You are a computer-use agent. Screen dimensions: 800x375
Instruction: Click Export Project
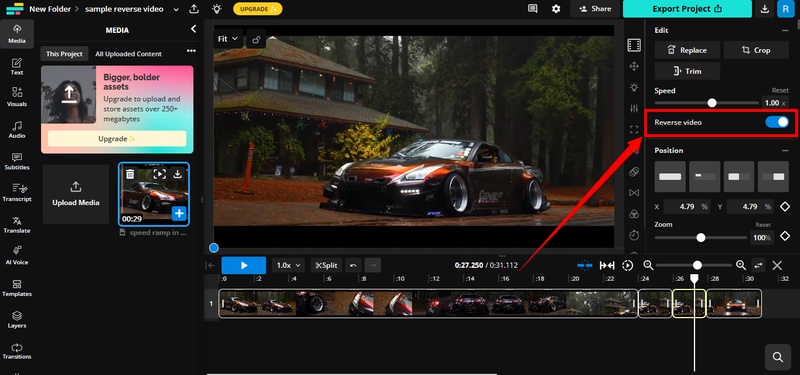[687, 9]
